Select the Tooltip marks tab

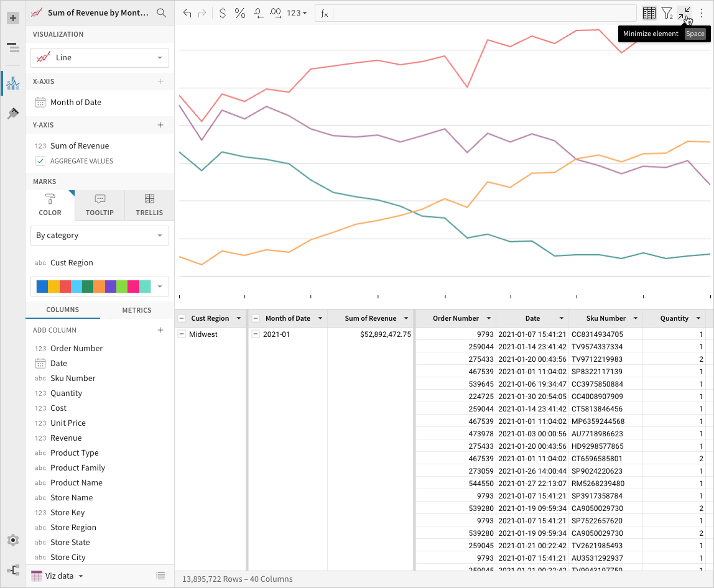(100, 205)
